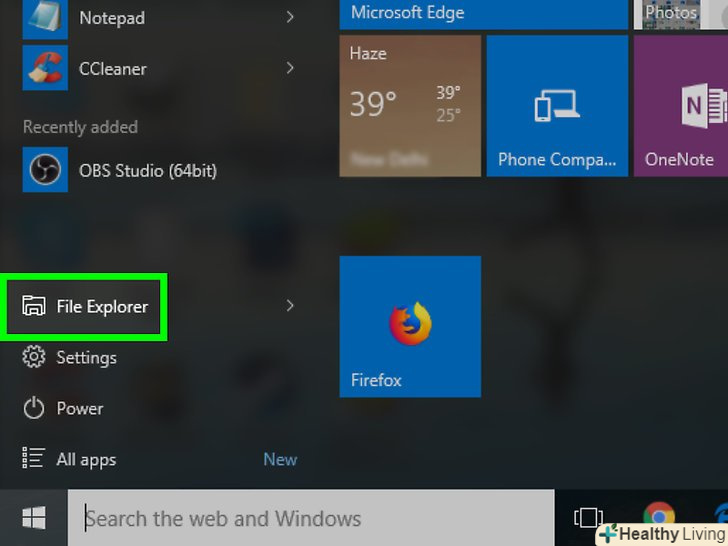
Task: Click the Power label
Action: click(x=80, y=409)
